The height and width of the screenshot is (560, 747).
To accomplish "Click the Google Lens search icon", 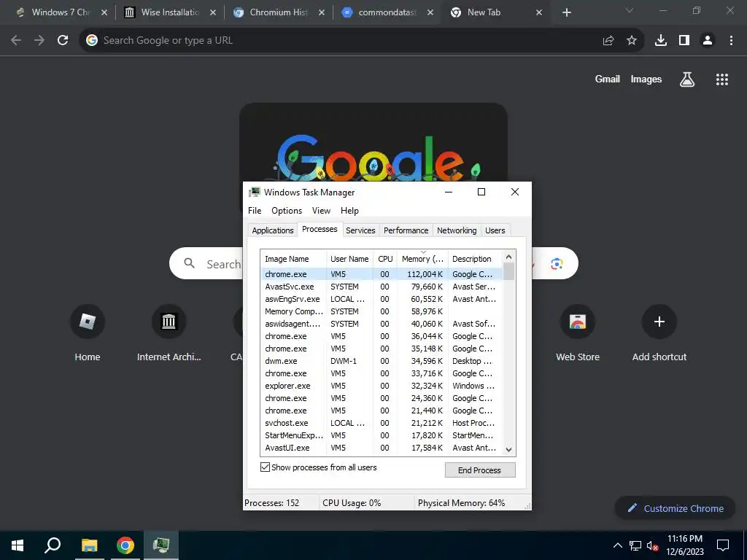I will click(x=557, y=263).
